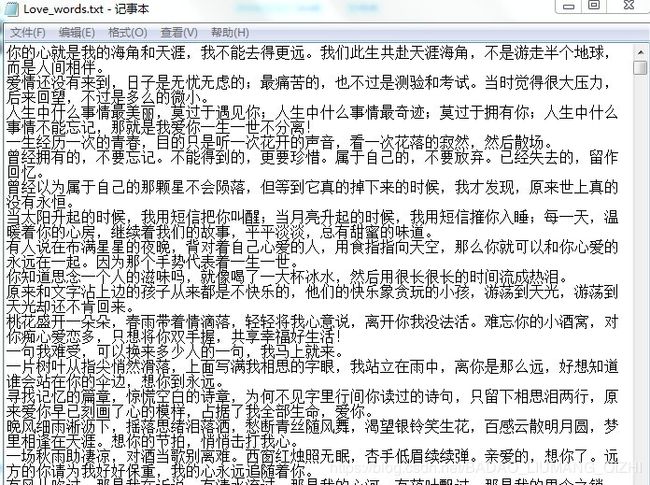Click the line starting 一场秋雨助凄凉
650x485 pixels.
coord(312,456)
